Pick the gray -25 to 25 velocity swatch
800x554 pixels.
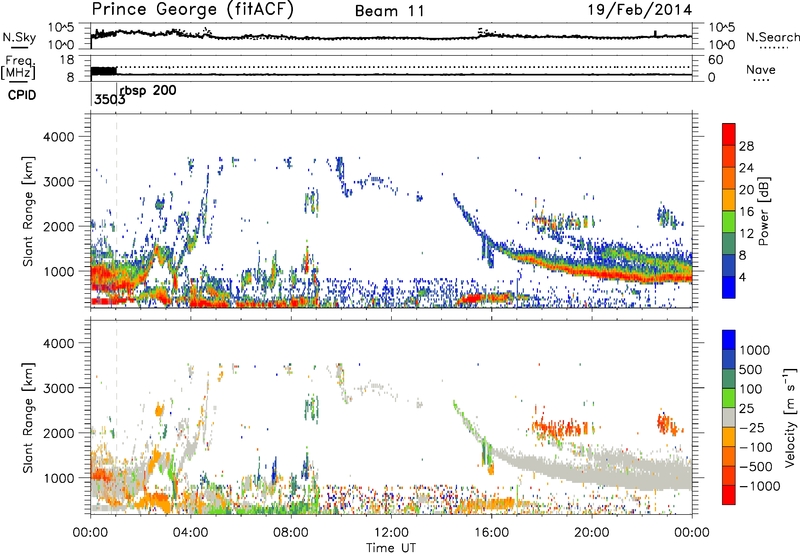(729, 417)
